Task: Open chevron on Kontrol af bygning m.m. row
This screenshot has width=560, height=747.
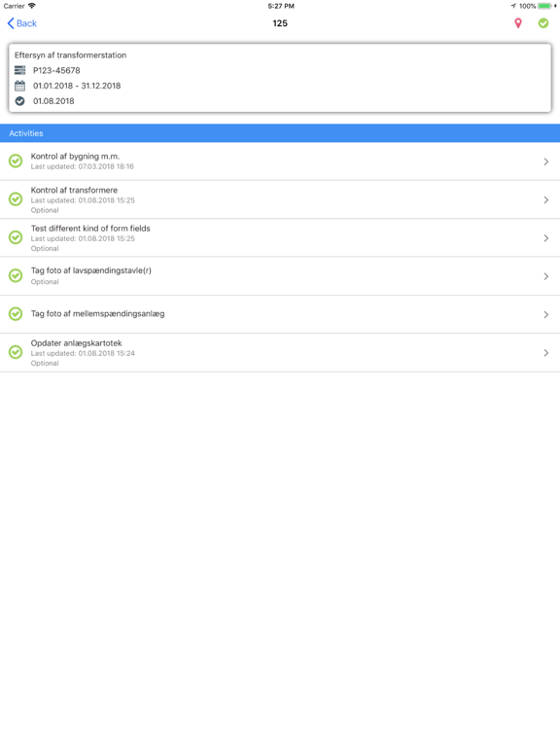Action: 546,162
